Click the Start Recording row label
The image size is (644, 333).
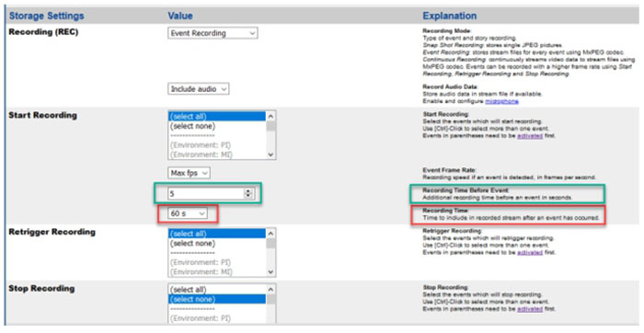tap(42, 115)
